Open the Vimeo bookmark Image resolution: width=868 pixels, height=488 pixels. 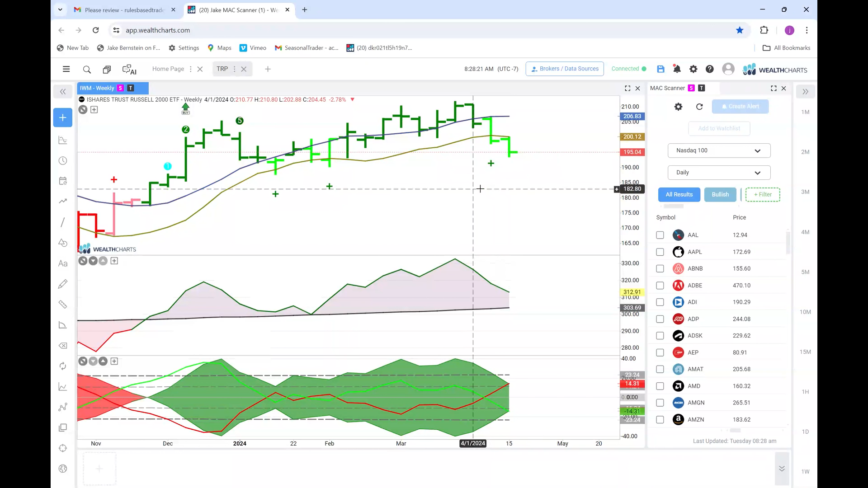(x=253, y=48)
